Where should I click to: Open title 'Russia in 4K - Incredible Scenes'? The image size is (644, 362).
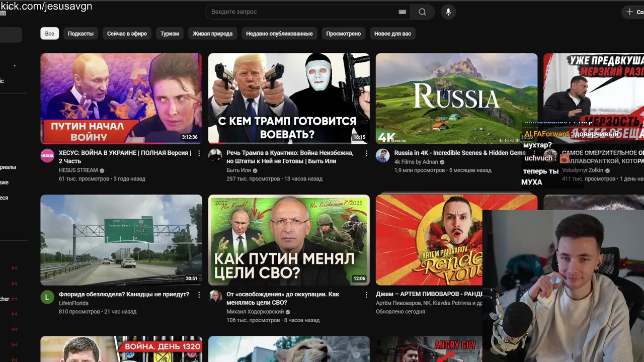(460, 153)
